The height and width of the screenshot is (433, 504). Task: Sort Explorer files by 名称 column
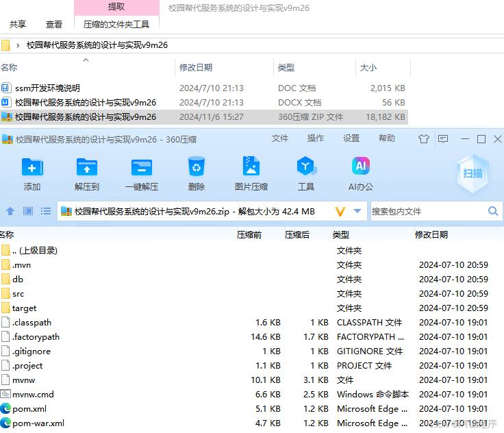[9, 68]
